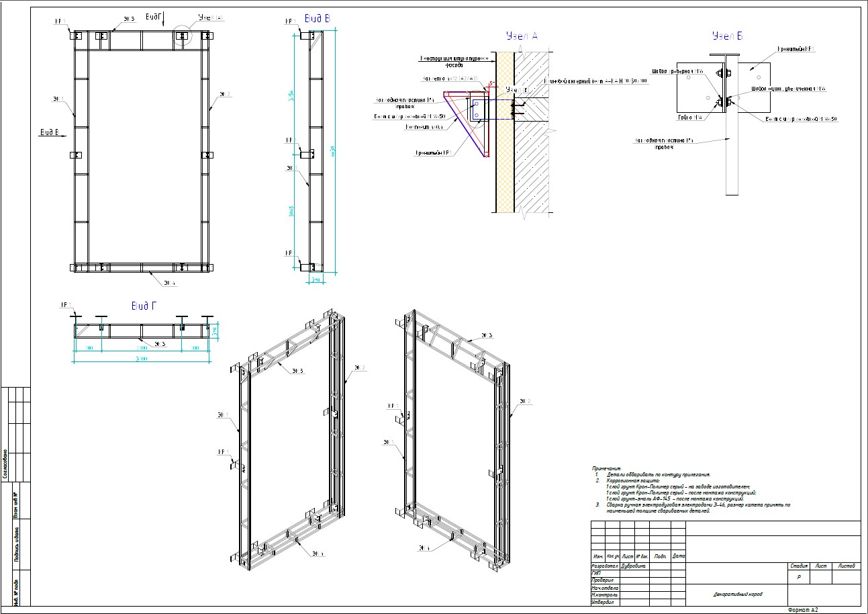The image size is (868, 614).
Task: Click the "Узел Б" detail title
Action: (x=729, y=37)
